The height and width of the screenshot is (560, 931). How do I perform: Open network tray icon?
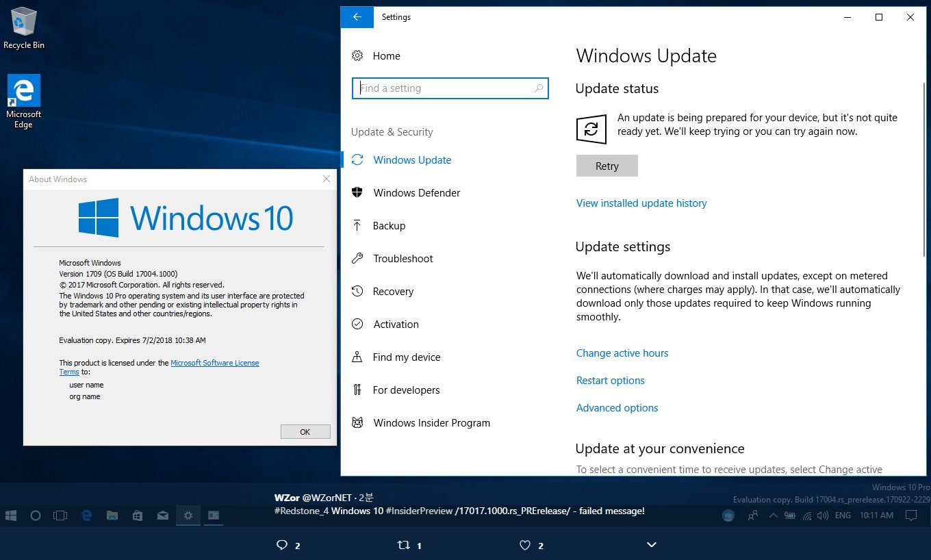coord(806,516)
